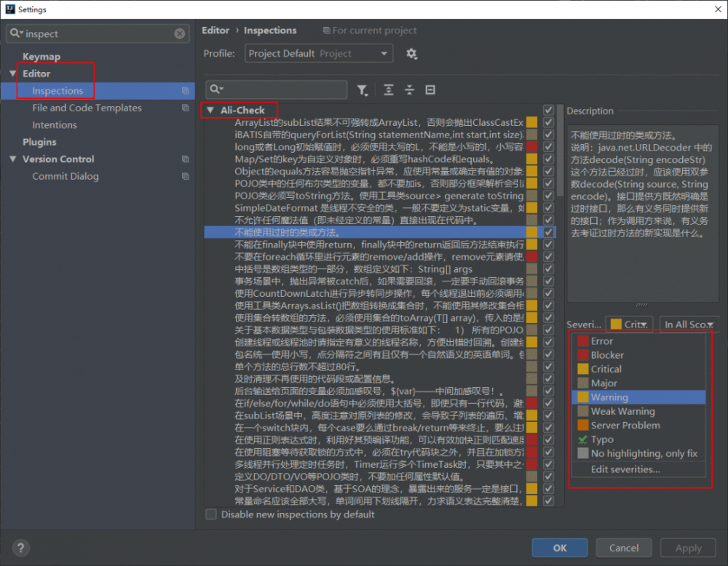Collapse all inspections using collapse-all icon
Viewport: 728px width, 566px height.
coord(410,89)
